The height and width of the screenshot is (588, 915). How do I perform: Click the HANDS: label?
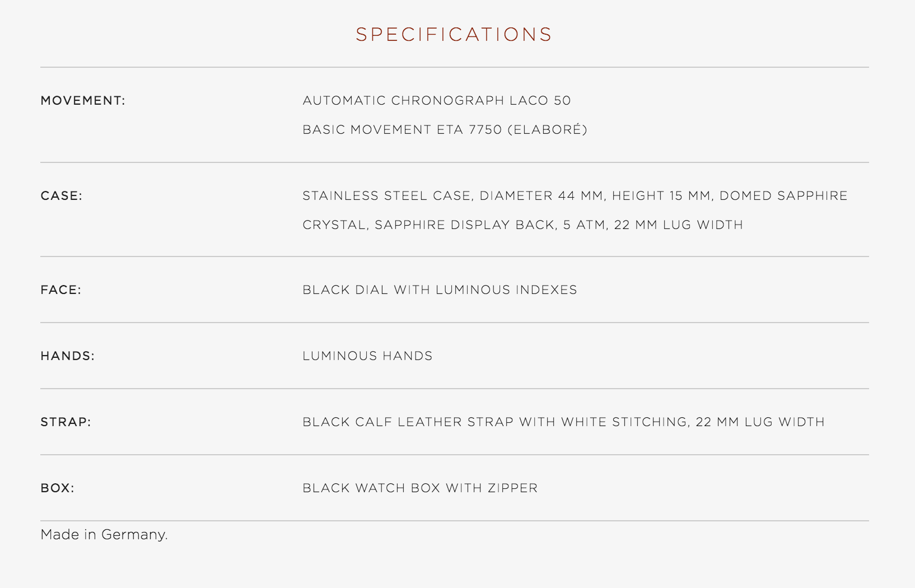[x=67, y=356]
